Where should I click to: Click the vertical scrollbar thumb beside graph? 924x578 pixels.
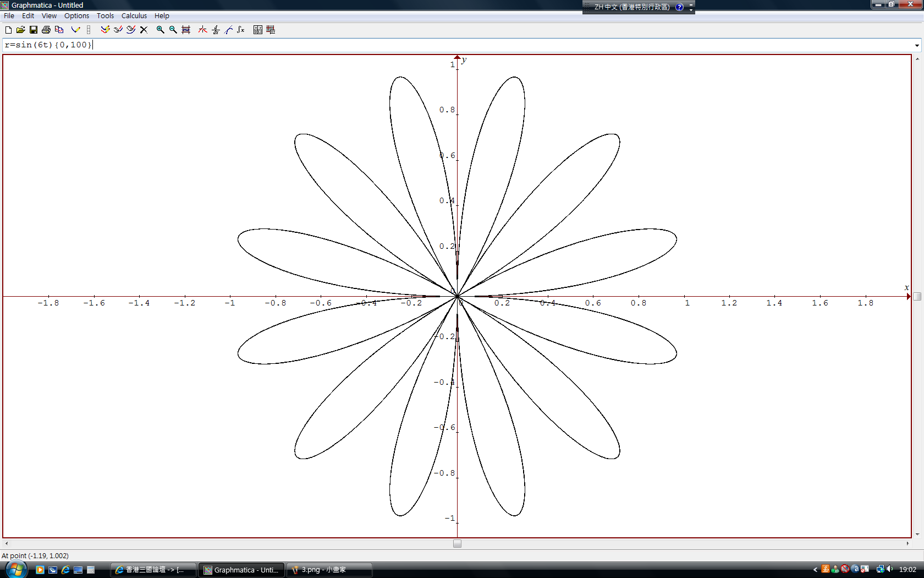click(x=917, y=296)
